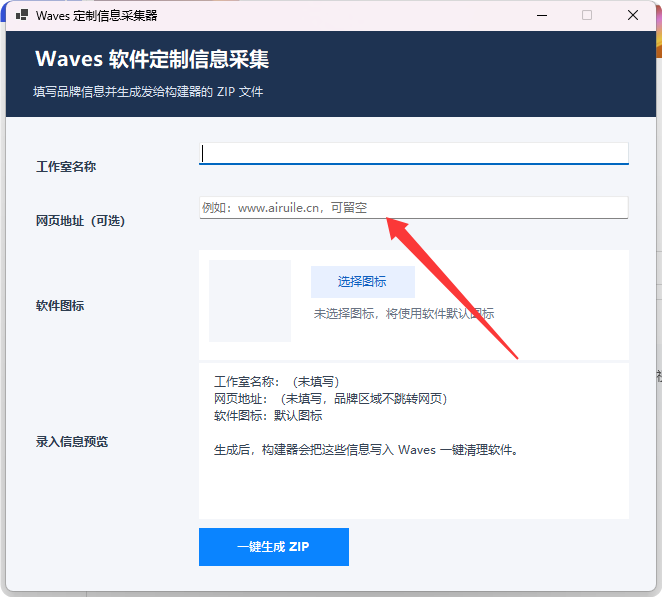Click the Waves 软件定制信息采集 heading
The image size is (662, 597).
(x=152, y=59)
